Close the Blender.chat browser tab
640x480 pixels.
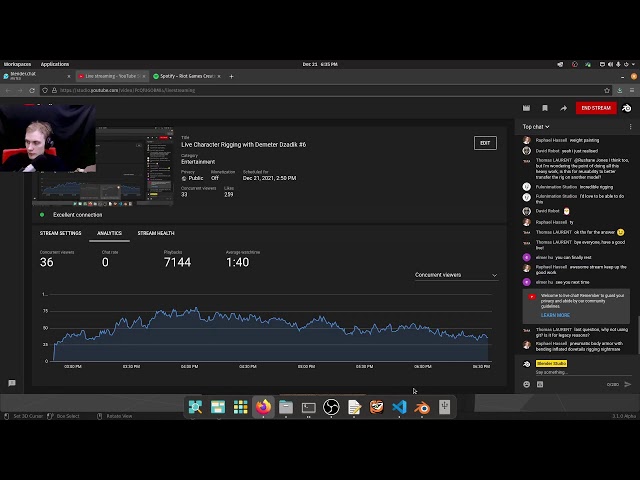tap(69, 76)
